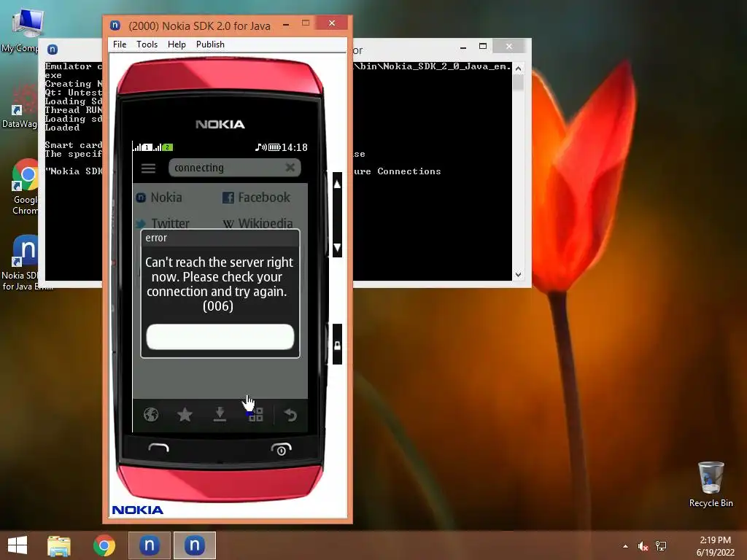This screenshot has width=747, height=560.
Task: Open the Help menu
Action: tap(177, 44)
